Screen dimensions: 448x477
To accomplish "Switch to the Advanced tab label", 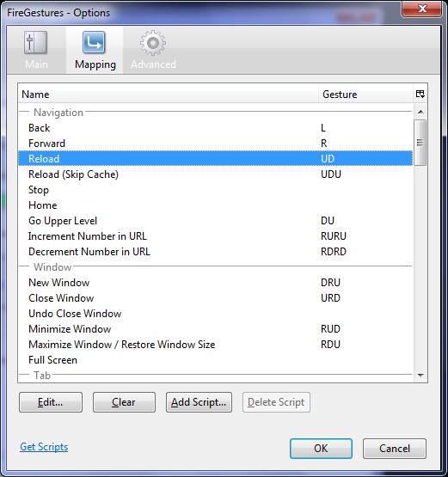I will [x=153, y=64].
